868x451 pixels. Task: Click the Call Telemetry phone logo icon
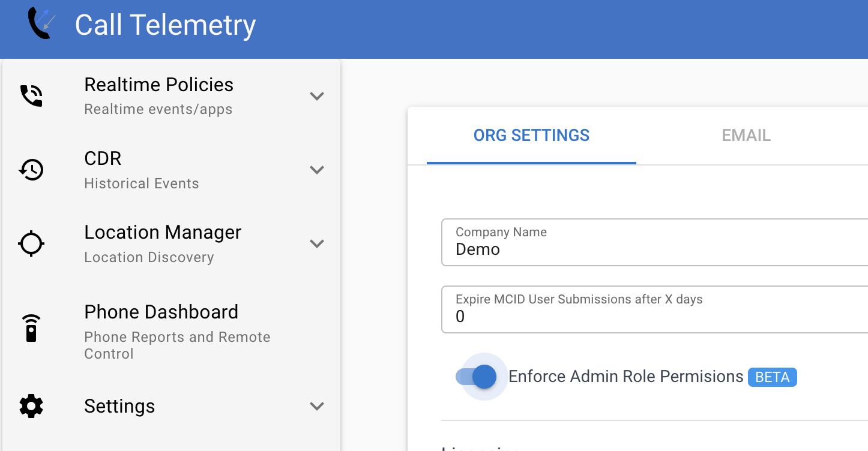41,24
